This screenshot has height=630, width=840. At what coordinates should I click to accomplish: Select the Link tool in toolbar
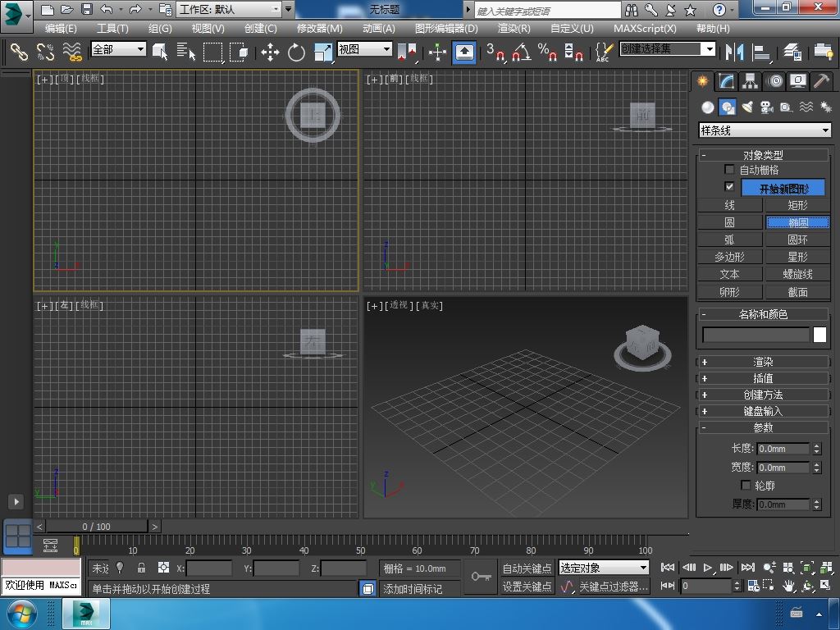[x=19, y=52]
